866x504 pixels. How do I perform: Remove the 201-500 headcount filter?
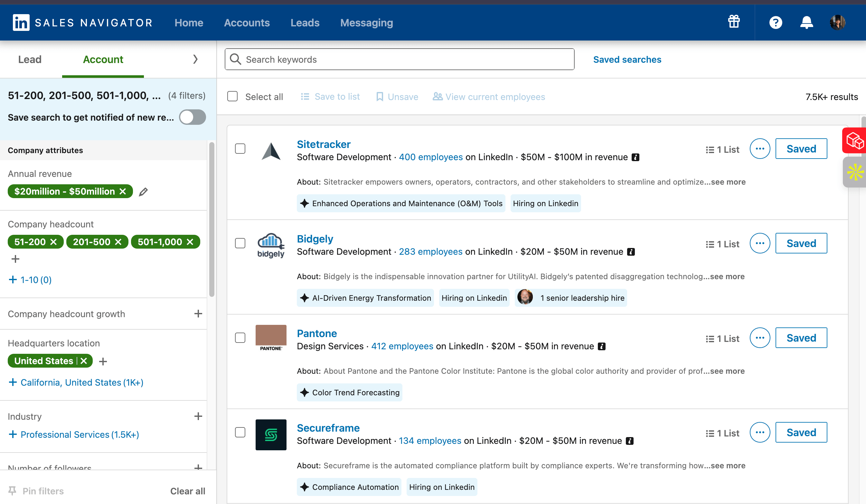pyautogui.click(x=118, y=242)
